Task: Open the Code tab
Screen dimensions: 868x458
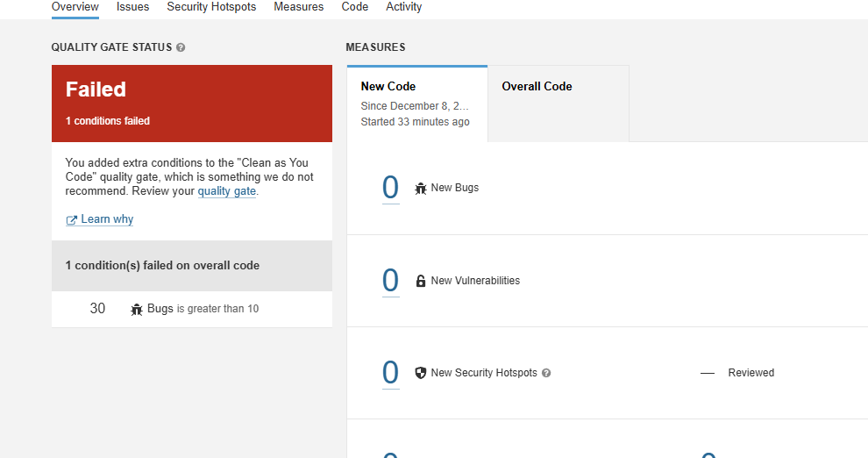Action: click(x=355, y=7)
